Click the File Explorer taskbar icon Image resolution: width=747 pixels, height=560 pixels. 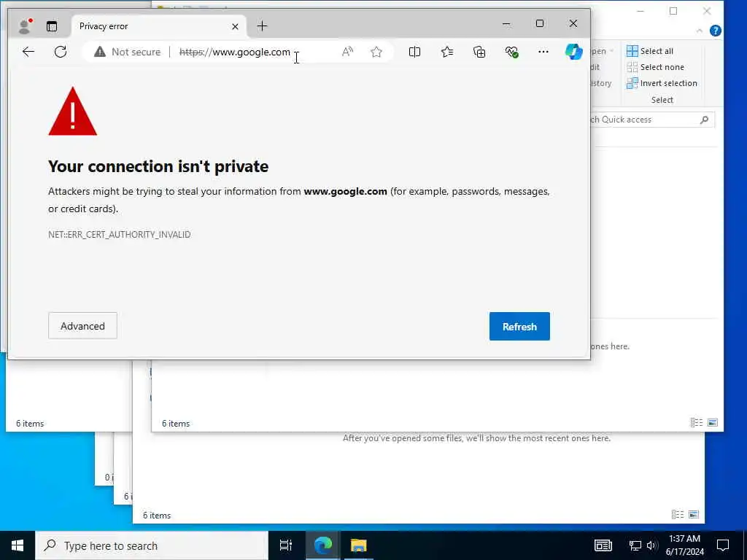pyautogui.click(x=359, y=545)
